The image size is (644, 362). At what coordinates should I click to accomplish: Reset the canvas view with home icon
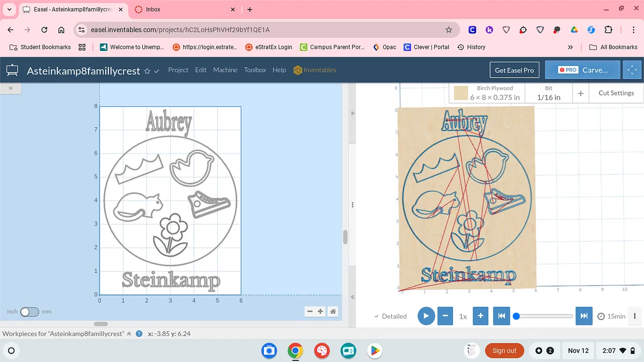coord(333,312)
